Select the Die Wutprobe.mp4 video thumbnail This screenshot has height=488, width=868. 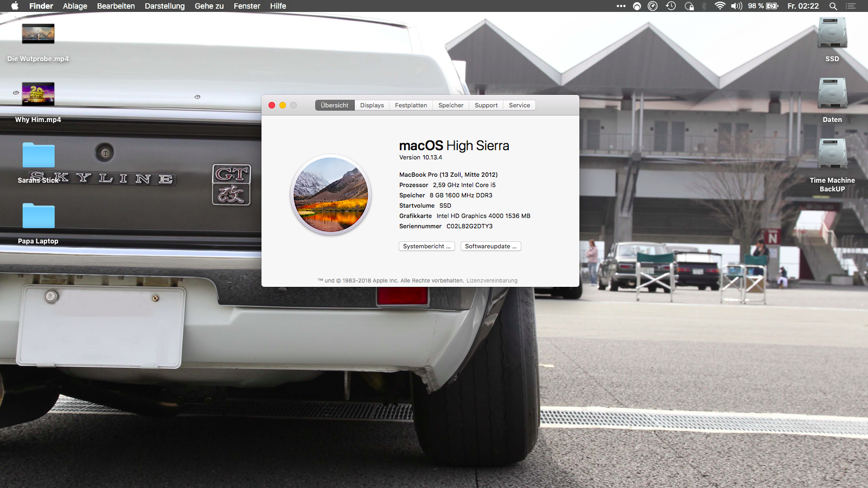click(38, 34)
